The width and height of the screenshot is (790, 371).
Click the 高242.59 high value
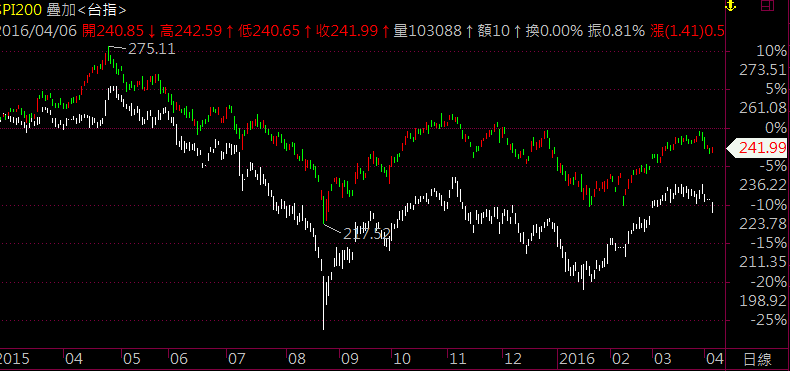coord(191,31)
